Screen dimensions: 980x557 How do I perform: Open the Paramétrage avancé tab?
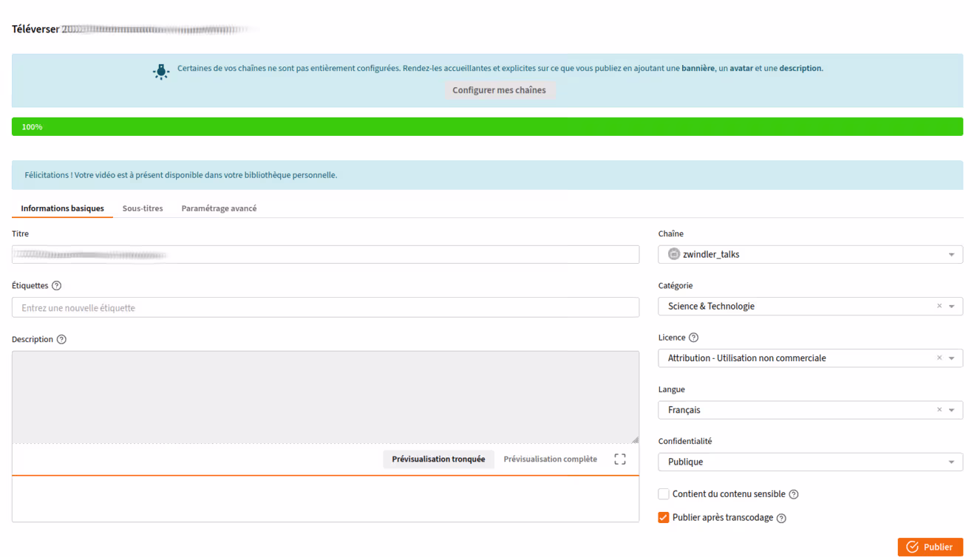(x=219, y=208)
